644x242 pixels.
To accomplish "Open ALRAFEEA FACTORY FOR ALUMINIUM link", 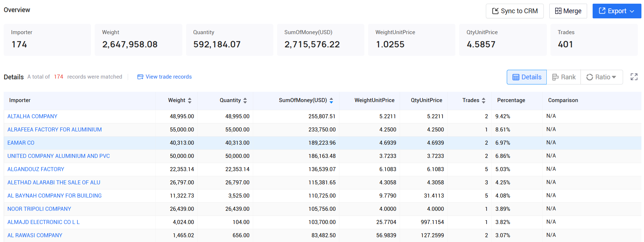I will click(x=55, y=130).
